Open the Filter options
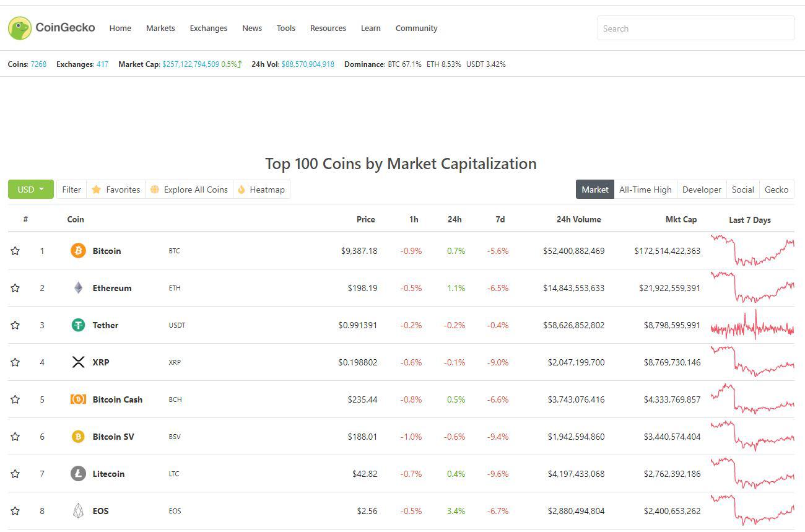Image resolution: width=805 pixels, height=532 pixels. point(71,189)
